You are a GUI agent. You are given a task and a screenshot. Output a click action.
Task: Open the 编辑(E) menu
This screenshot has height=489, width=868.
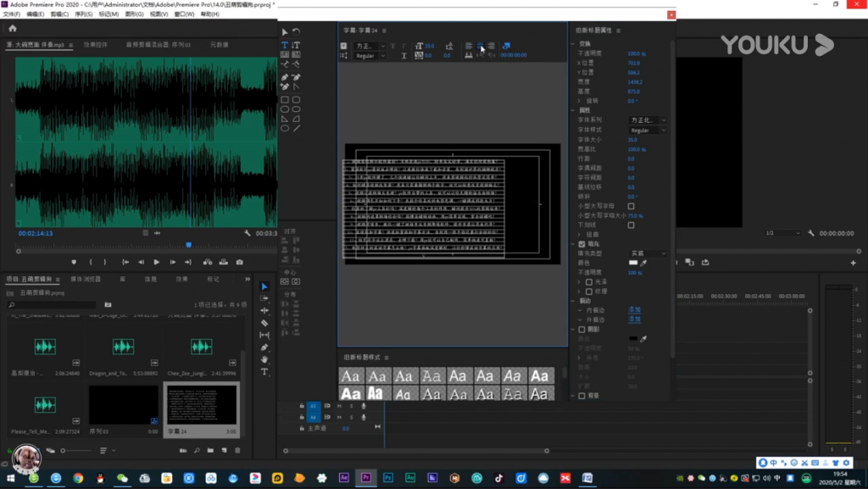[x=35, y=14]
